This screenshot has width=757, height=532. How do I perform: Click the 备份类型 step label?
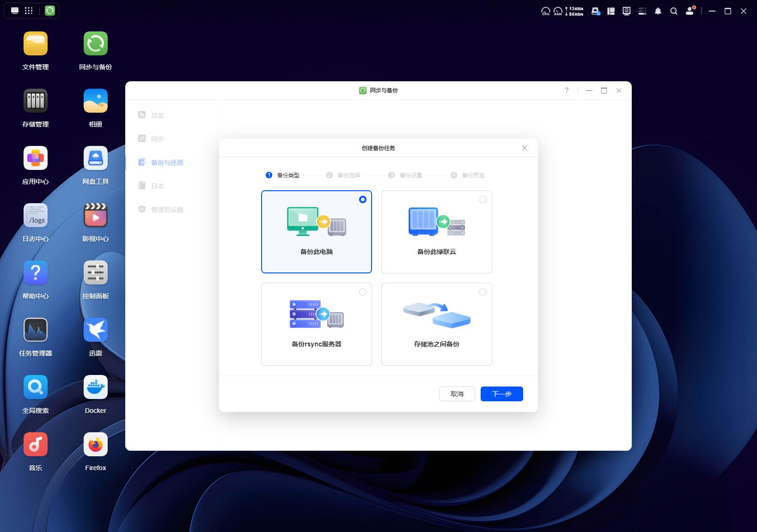coord(288,175)
